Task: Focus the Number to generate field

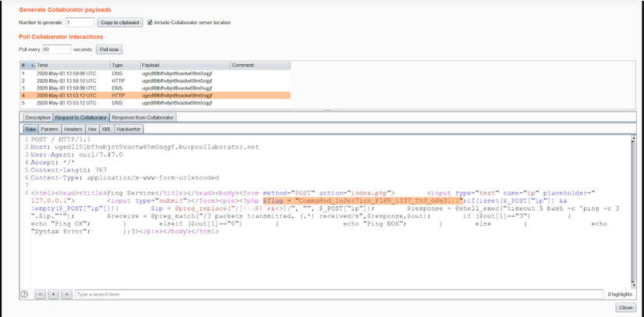Action: 80,23
